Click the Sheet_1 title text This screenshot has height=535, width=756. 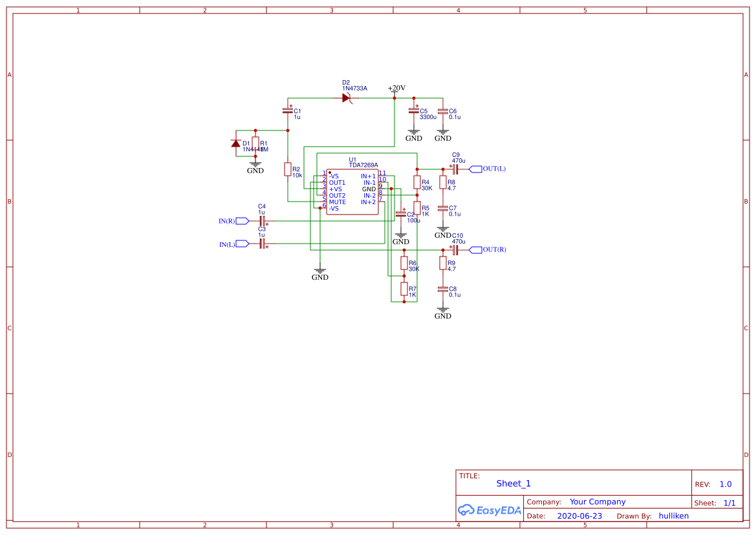coord(513,483)
